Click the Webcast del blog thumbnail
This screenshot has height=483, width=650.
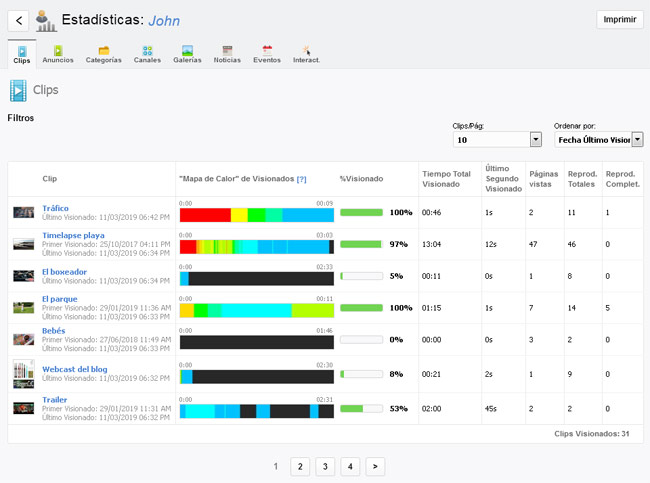[24, 374]
